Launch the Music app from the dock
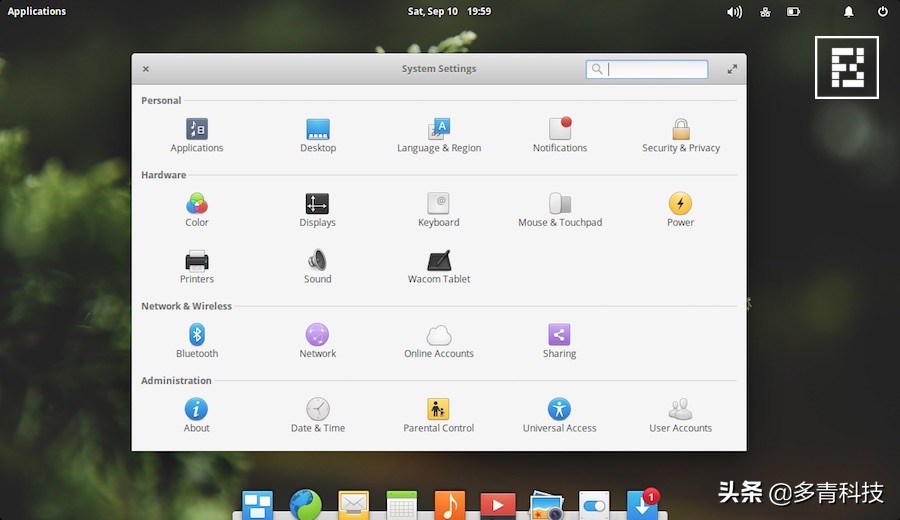The height and width of the screenshot is (520, 900). [449, 505]
